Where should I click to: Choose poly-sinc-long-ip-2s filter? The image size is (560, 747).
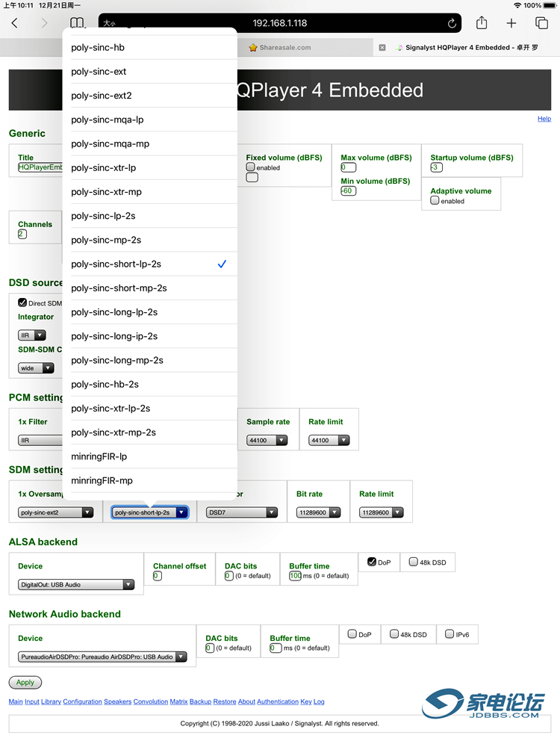point(149,336)
